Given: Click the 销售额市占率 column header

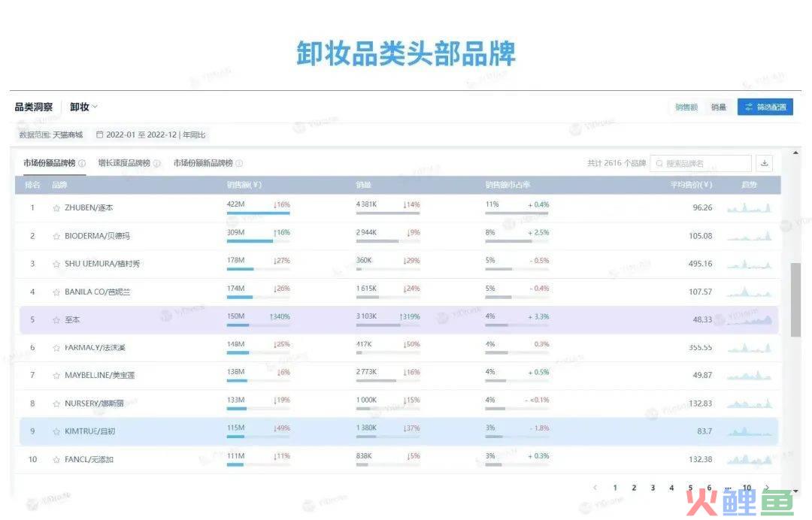Looking at the screenshot, I should tap(507, 185).
